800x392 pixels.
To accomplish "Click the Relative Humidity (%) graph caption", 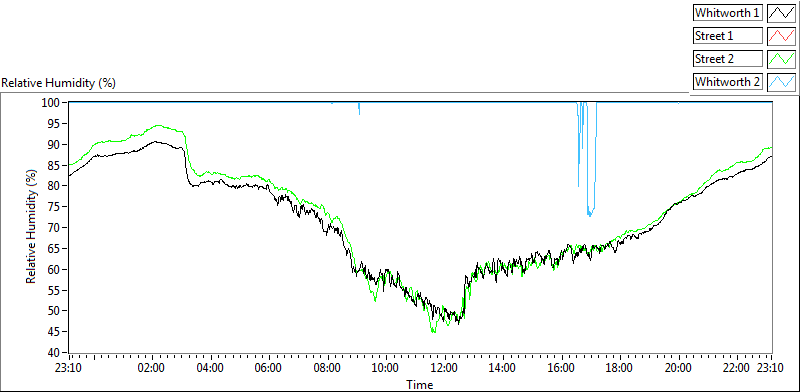I will point(59,83).
